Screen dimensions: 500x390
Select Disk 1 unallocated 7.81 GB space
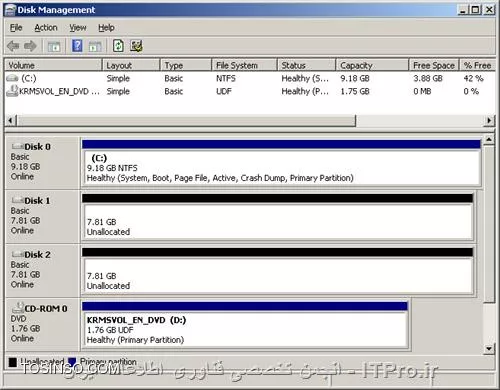[278, 217]
